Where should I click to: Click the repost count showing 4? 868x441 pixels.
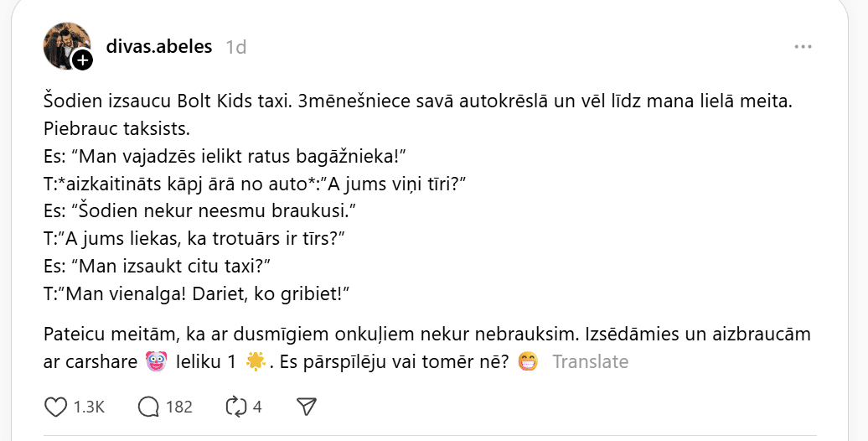click(x=257, y=407)
